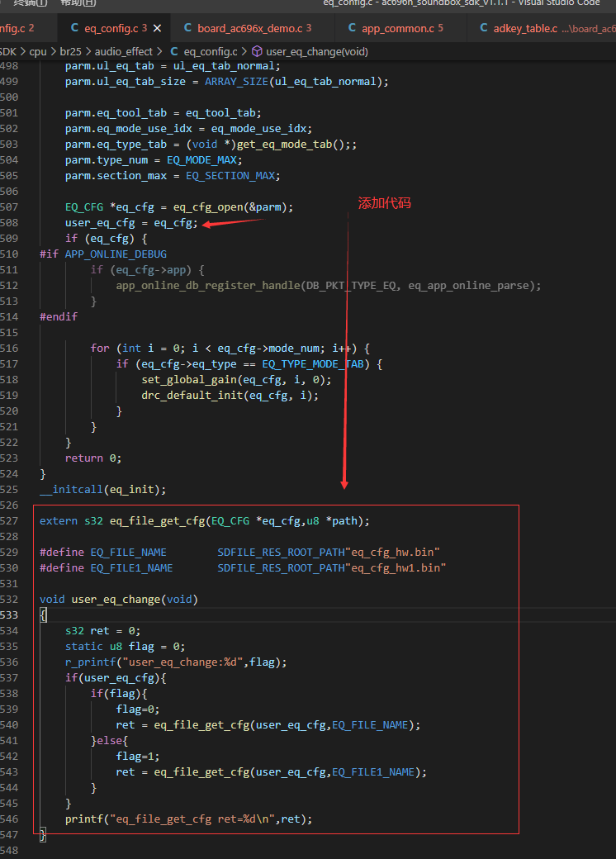Click 'if (eq_cfg) {' on line 509
The height and width of the screenshot is (859, 616).
coord(107,239)
